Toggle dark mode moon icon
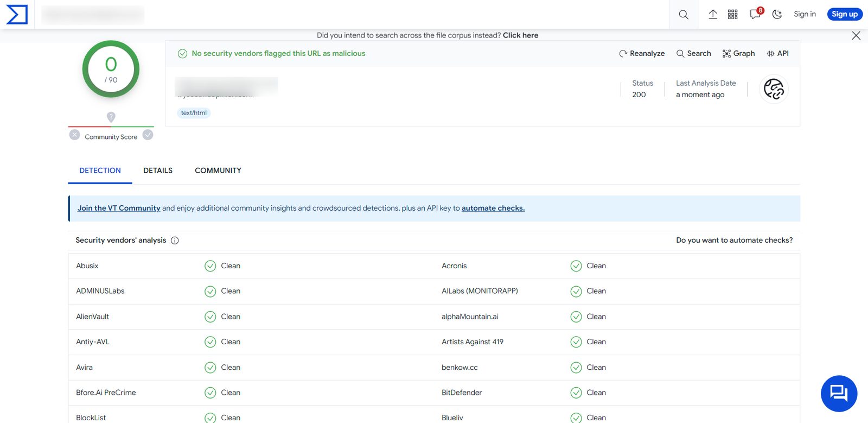The image size is (868, 423). click(x=777, y=14)
